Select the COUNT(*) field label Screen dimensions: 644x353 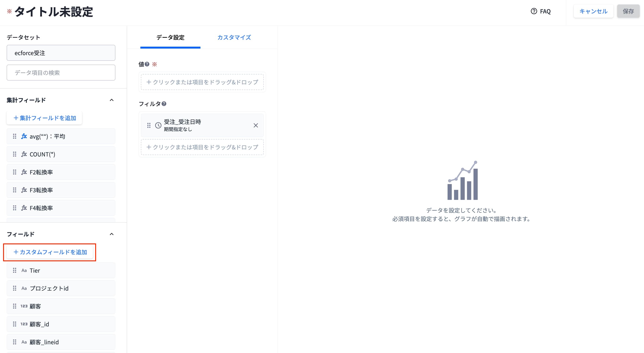pyautogui.click(x=42, y=154)
